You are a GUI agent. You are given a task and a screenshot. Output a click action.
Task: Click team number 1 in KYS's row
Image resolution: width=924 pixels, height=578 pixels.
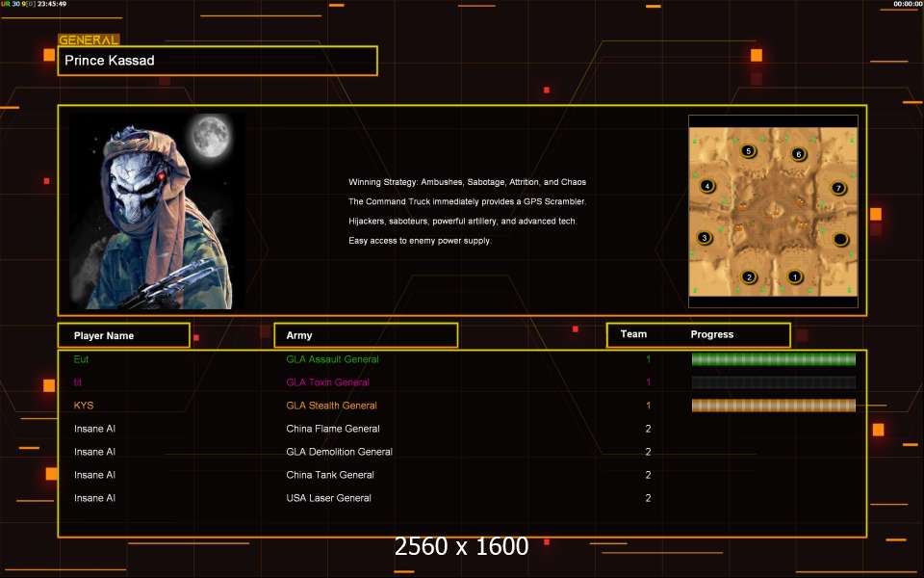[x=648, y=406]
